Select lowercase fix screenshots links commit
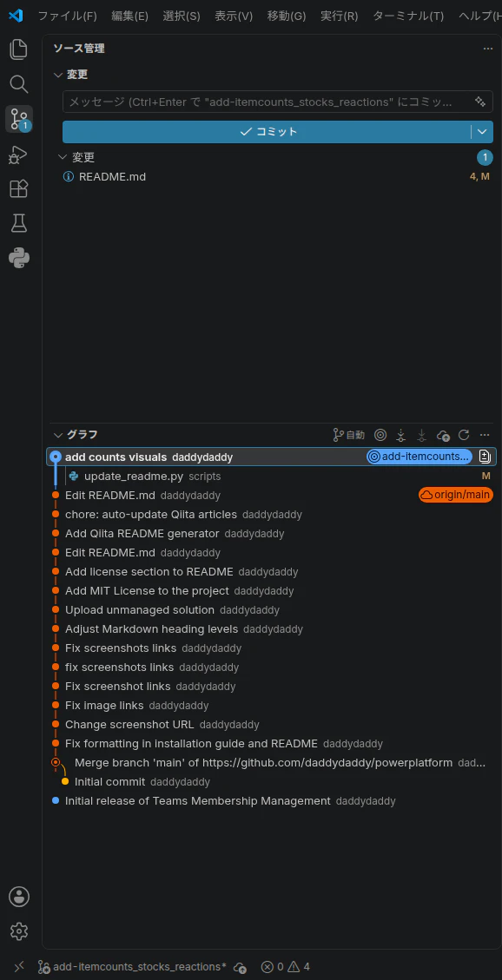Viewport: 502px width, 980px height. point(271,668)
